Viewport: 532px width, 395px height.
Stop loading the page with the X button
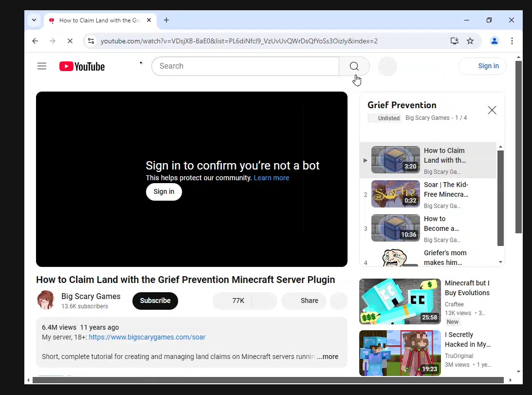70,41
